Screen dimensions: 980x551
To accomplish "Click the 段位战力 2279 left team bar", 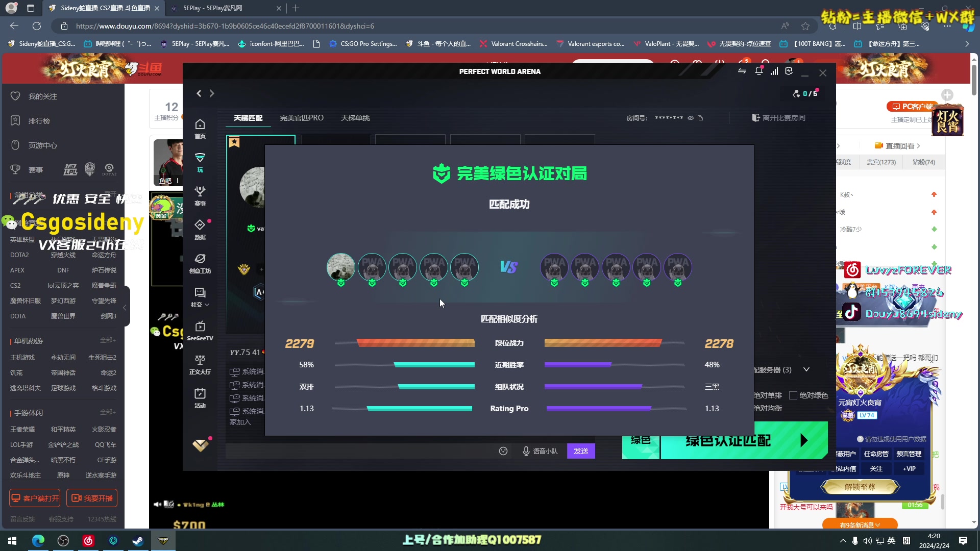I will click(415, 343).
